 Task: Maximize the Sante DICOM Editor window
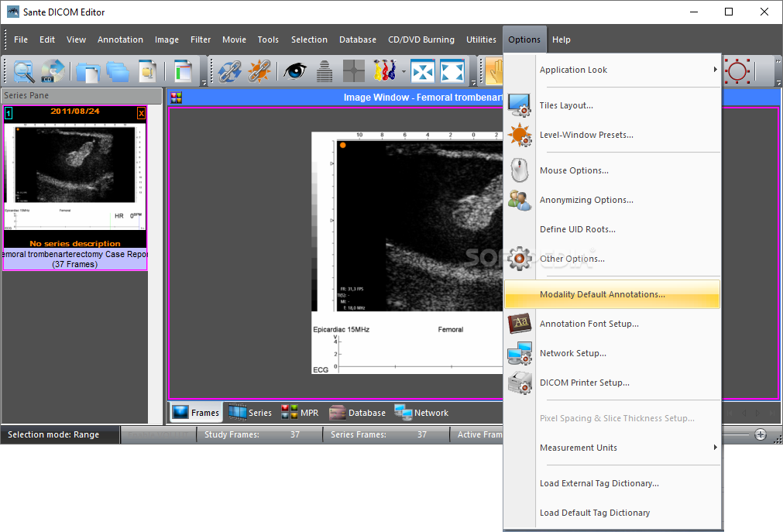[729, 12]
